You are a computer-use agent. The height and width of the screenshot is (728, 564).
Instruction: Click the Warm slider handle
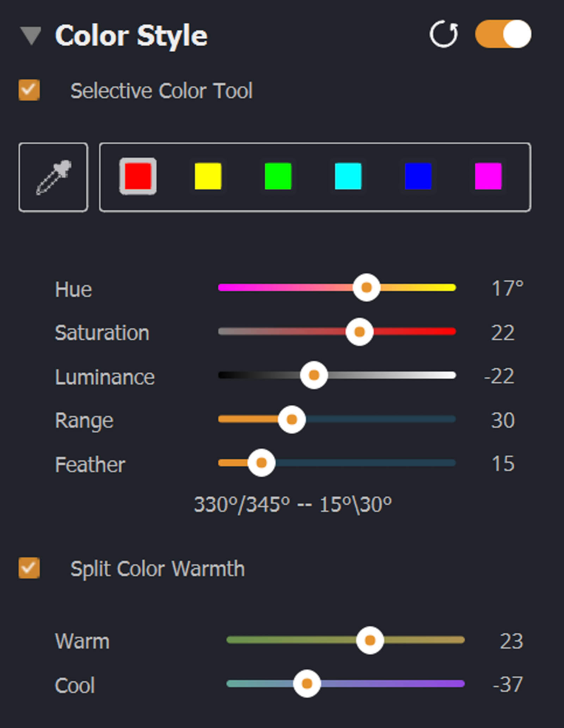click(370, 640)
